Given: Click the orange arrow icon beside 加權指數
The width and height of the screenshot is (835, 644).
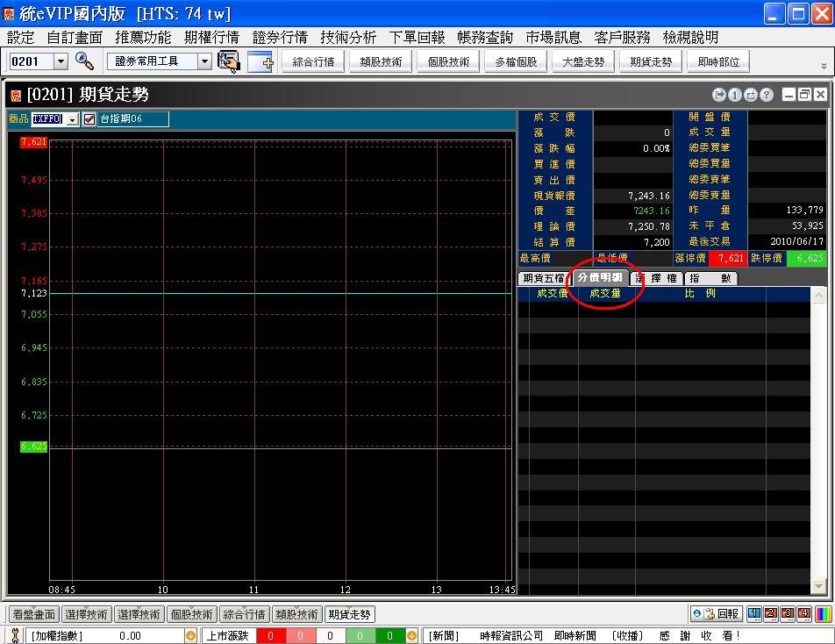Looking at the screenshot, I should click(190, 635).
